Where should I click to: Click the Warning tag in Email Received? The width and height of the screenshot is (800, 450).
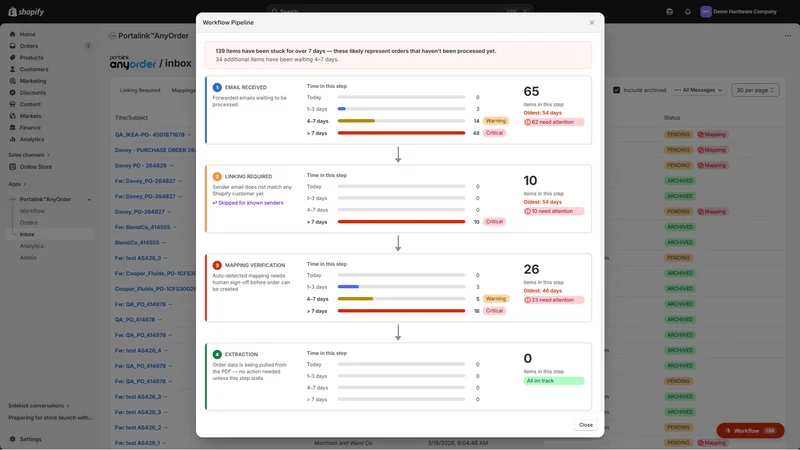[x=495, y=121]
